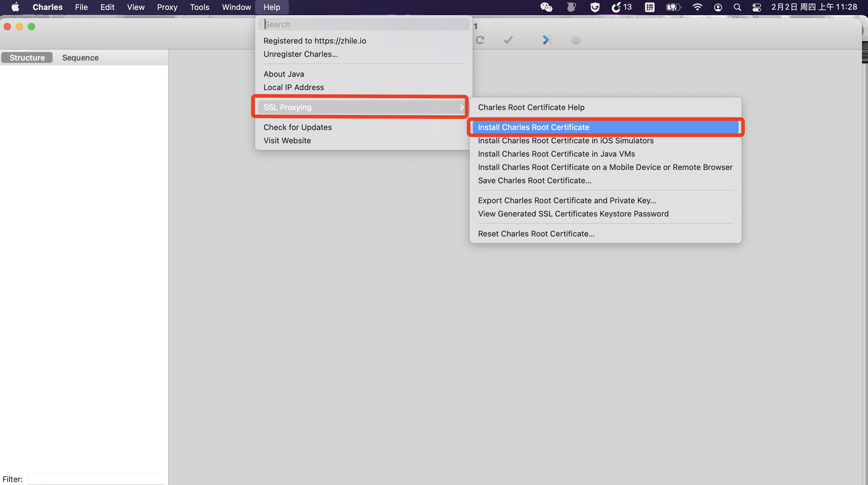The width and height of the screenshot is (868, 485).
Task: Choose Check for Updates
Action: [x=297, y=127]
